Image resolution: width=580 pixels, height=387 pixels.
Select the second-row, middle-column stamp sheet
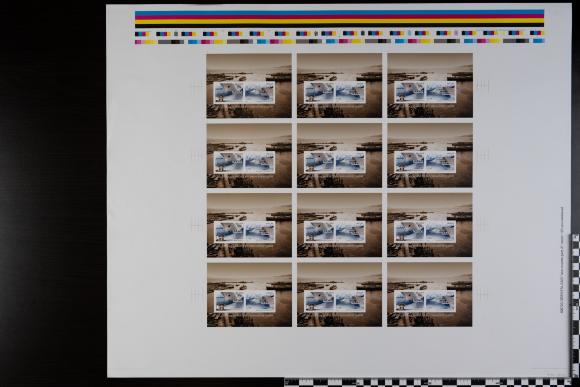pos(339,155)
